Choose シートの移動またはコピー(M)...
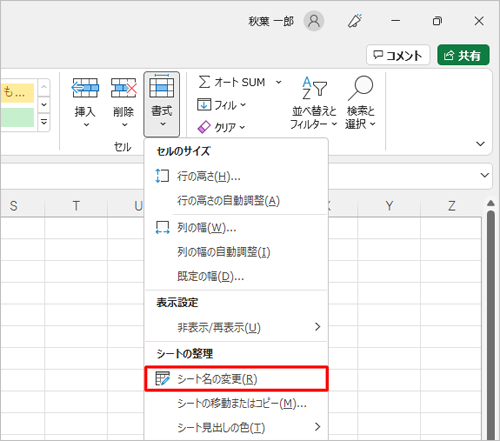Screen dimensions: 500x441 (x=236, y=404)
